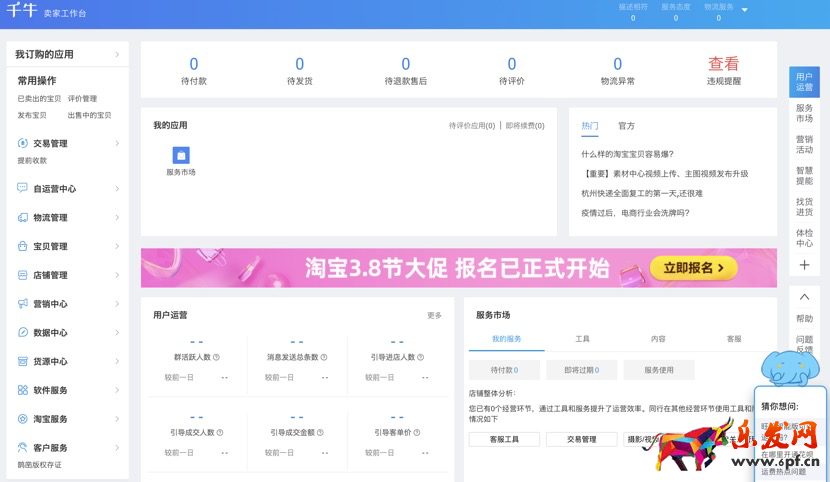Viewport: 830px width, 482px height.
Task: Click 更多 in 用户运营 panel
Action: [434, 315]
